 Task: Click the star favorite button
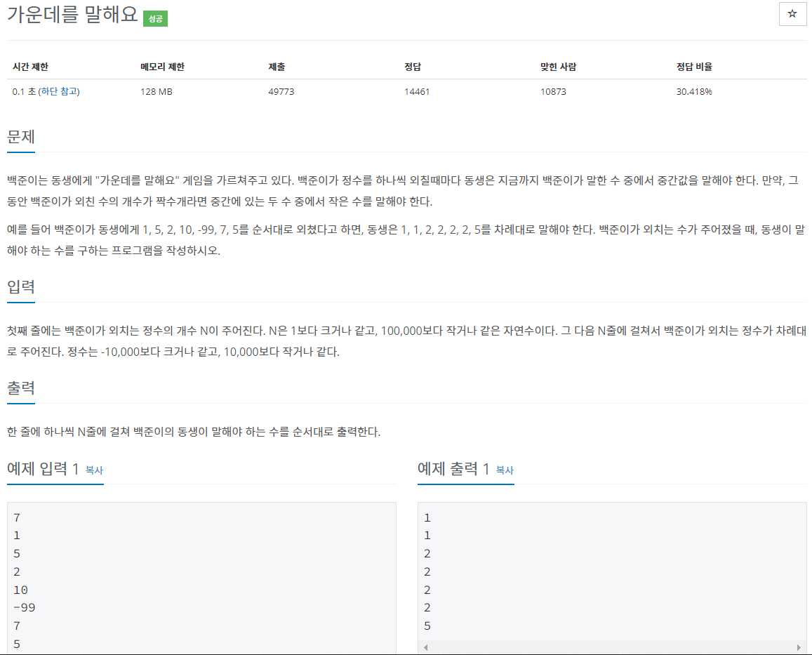(792, 14)
